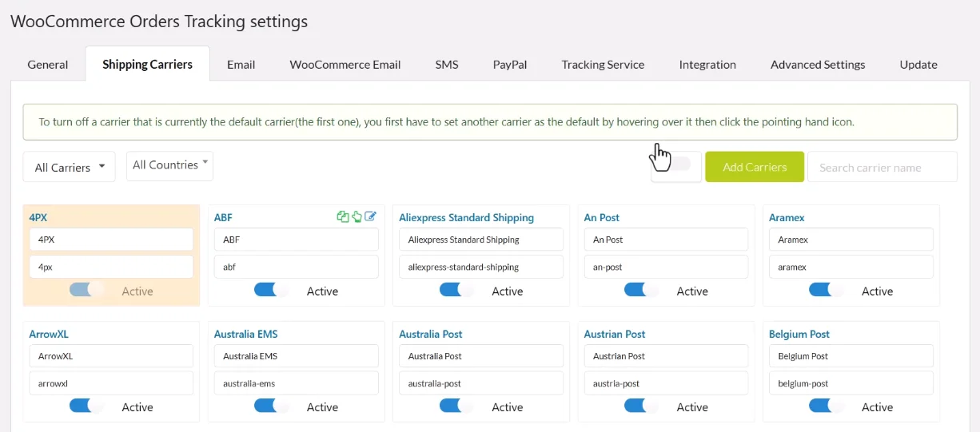
Task: Click the 'aliexpress-standard-shipping' slug field
Action: coord(481,267)
